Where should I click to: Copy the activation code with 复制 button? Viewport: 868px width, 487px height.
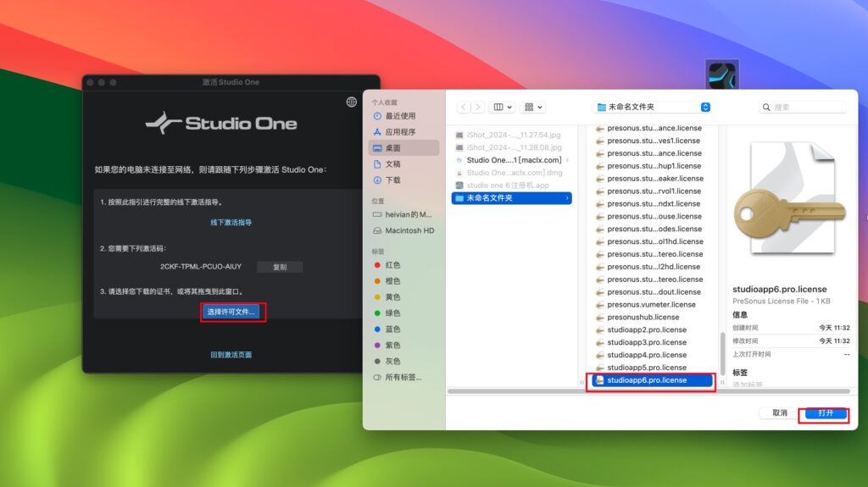pos(280,267)
